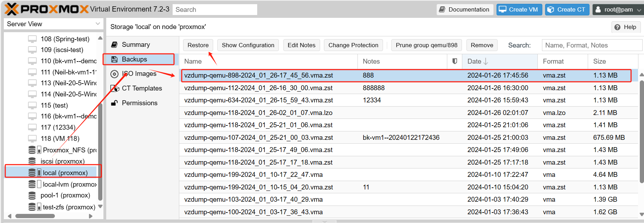This screenshot has width=644, height=223.
Task: Click Prune group qemu/898 button
Action: [427, 45]
